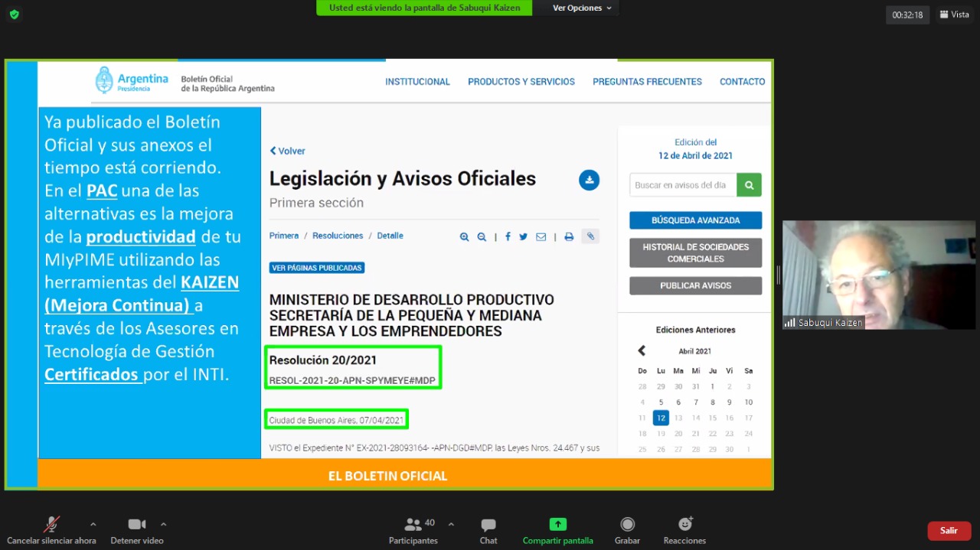
Task: Select day 12 in April calendar
Action: (x=661, y=418)
